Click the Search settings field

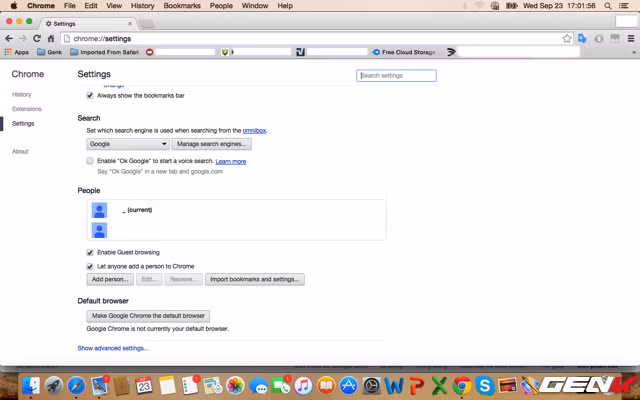pyautogui.click(x=397, y=75)
